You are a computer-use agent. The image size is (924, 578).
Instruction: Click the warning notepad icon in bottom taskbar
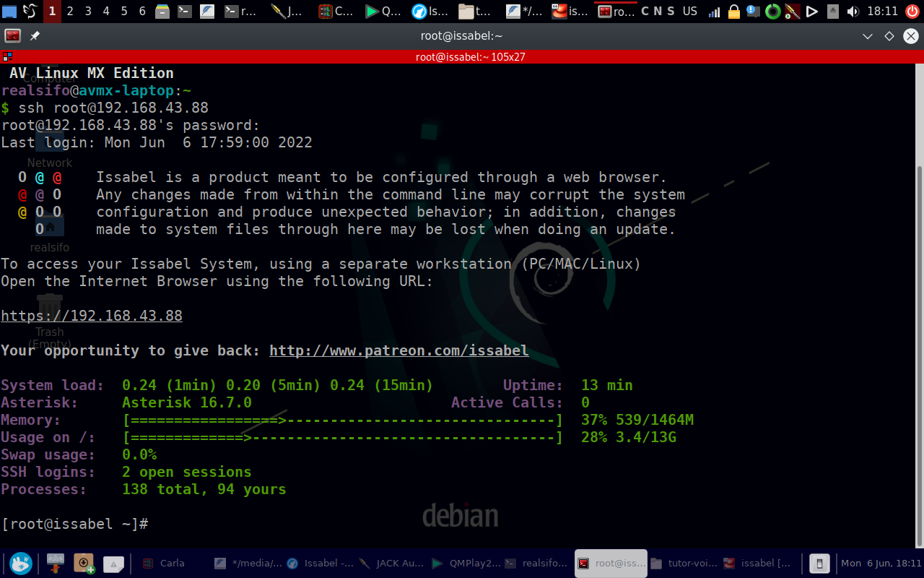click(113, 564)
